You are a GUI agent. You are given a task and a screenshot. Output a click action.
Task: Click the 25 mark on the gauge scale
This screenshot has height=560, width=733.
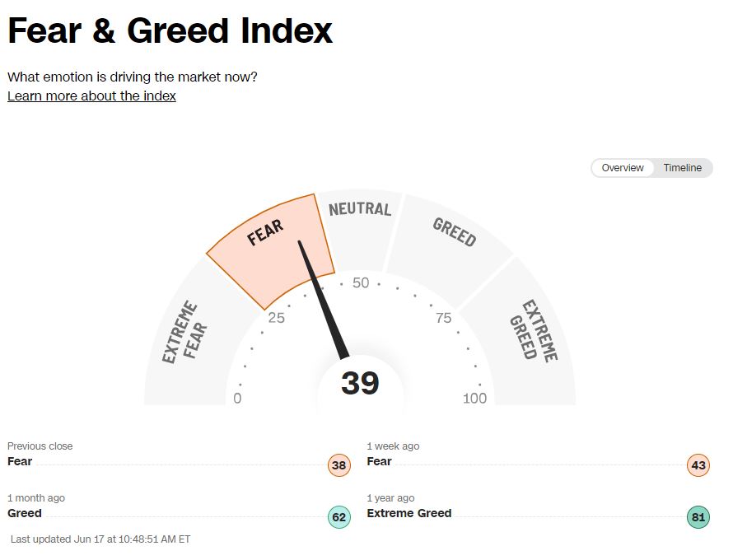point(276,318)
